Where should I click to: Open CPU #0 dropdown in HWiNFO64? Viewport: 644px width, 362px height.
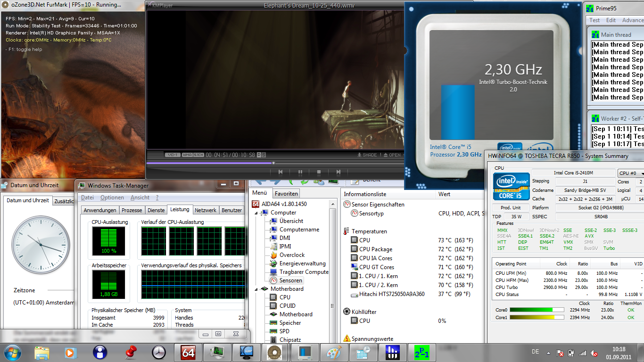click(631, 173)
